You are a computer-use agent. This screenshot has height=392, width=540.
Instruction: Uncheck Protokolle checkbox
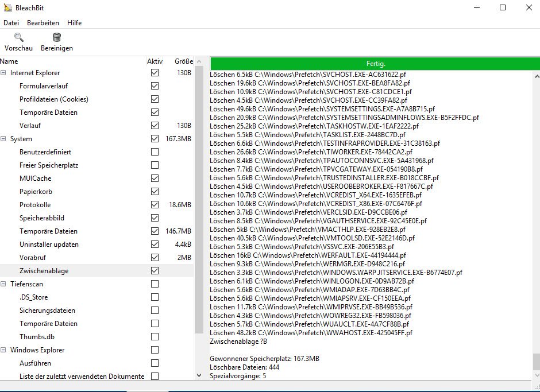click(155, 205)
